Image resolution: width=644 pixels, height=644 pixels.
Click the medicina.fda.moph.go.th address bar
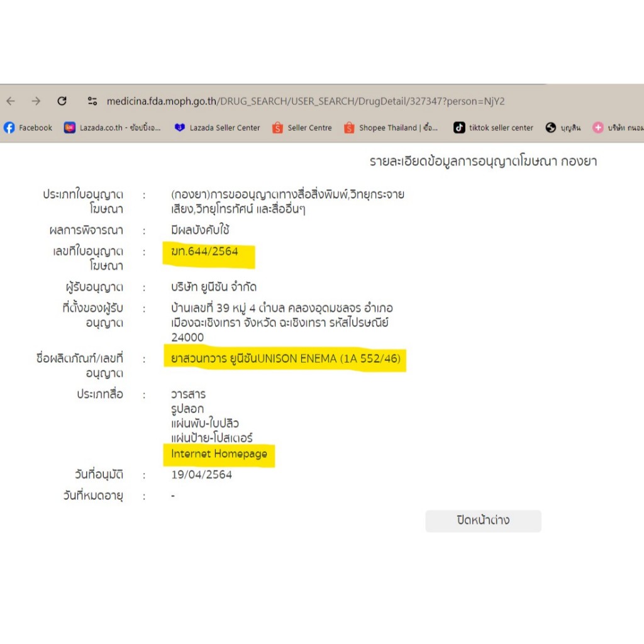point(305,101)
